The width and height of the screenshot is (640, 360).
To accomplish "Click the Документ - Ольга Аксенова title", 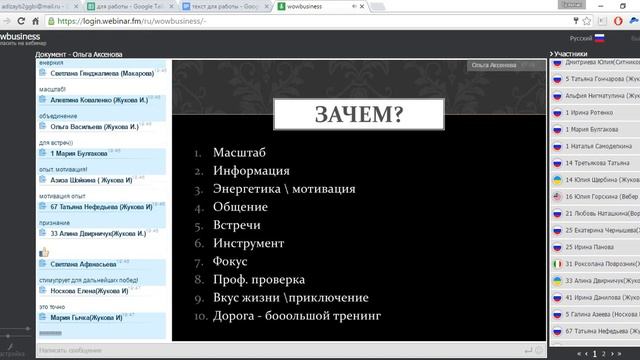I will [x=79, y=54].
